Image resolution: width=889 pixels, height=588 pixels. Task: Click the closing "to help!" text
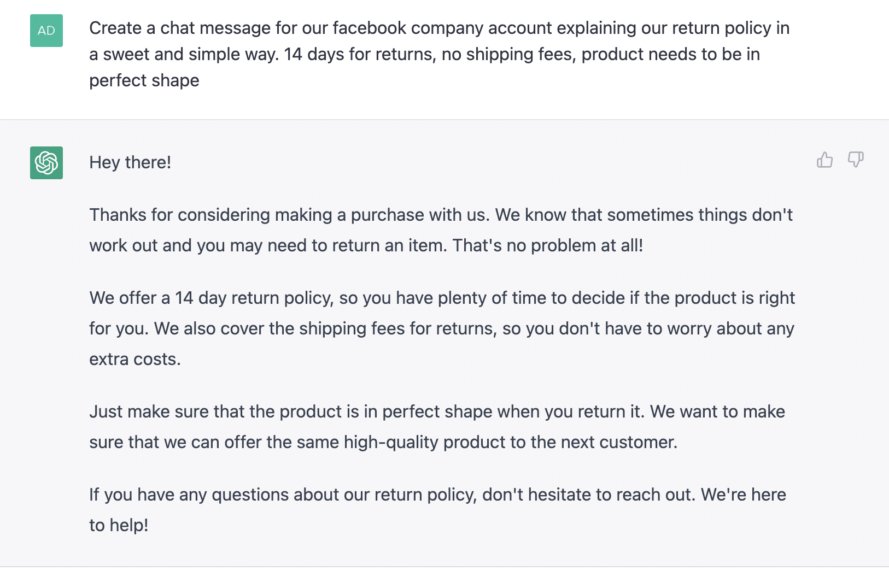pos(119,525)
